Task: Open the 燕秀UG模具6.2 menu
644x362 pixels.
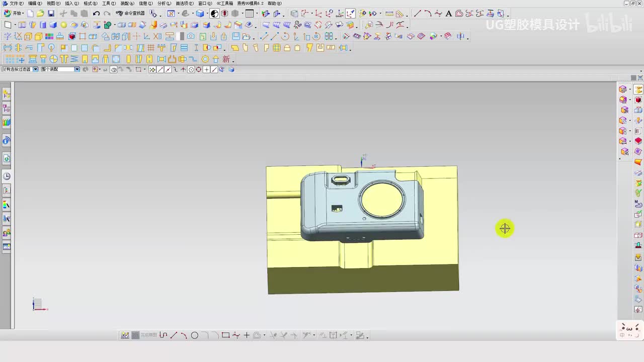Action: coord(251,4)
